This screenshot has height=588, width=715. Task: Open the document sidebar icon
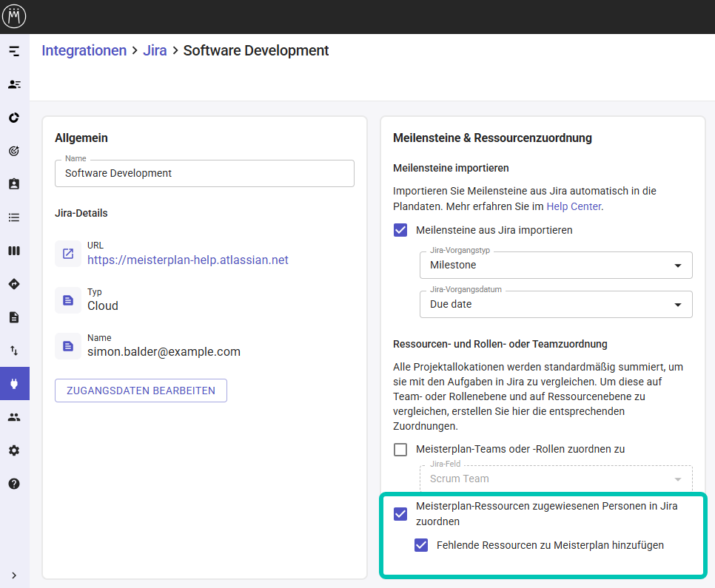pyautogui.click(x=14, y=317)
